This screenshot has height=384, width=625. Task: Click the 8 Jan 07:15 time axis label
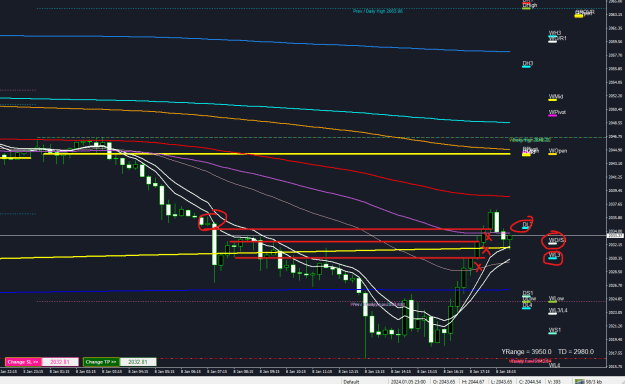pyautogui.click(x=217, y=372)
